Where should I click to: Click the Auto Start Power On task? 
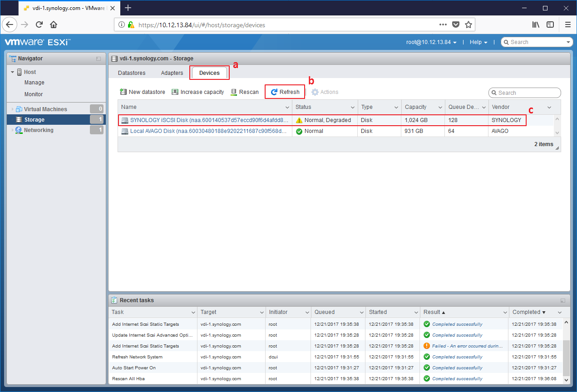[x=134, y=368]
